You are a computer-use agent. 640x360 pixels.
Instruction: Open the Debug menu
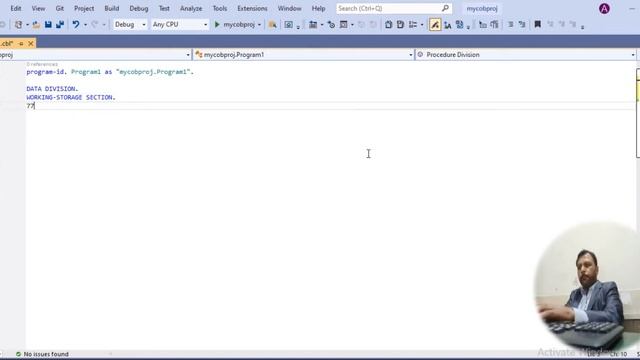pos(139,9)
